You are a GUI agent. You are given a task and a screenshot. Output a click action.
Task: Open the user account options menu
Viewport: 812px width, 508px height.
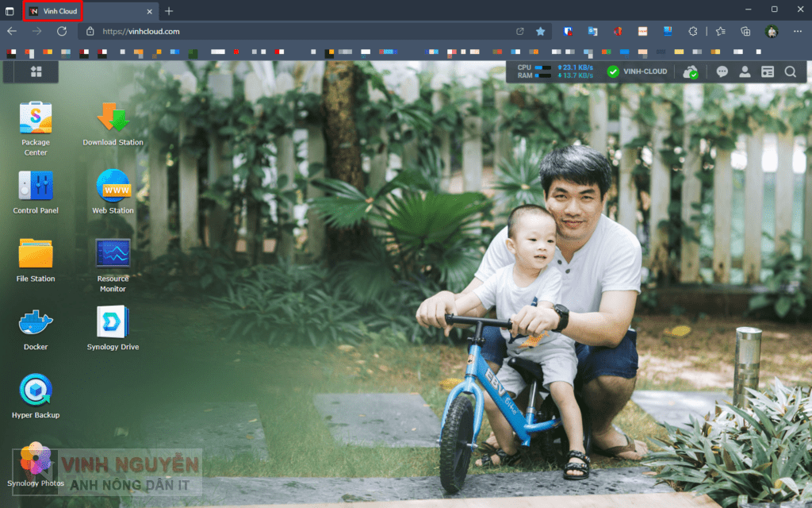point(745,71)
